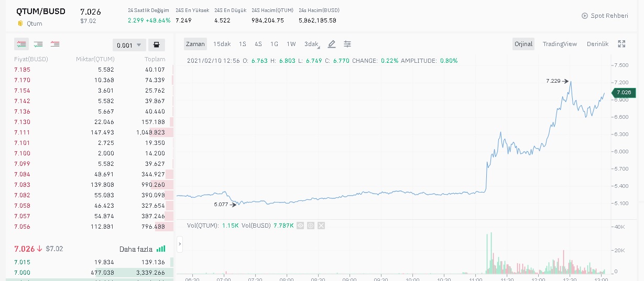Switch to Derinlik depth tab
The height and width of the screenshot is (281, 644).
pyautogui.click(x=597, y=44)
